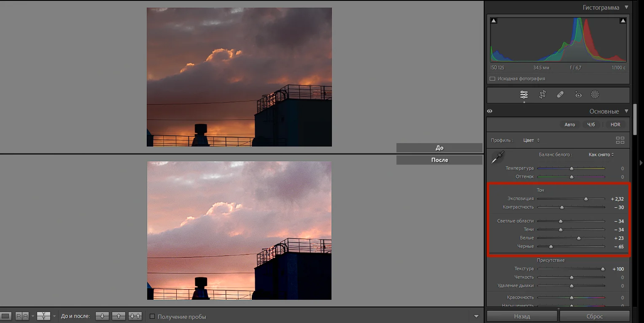Click the f / 6,7 aperture text
The height and width of the screenshot is (323, 644).
pyautogui.click(x=576, y=68)
